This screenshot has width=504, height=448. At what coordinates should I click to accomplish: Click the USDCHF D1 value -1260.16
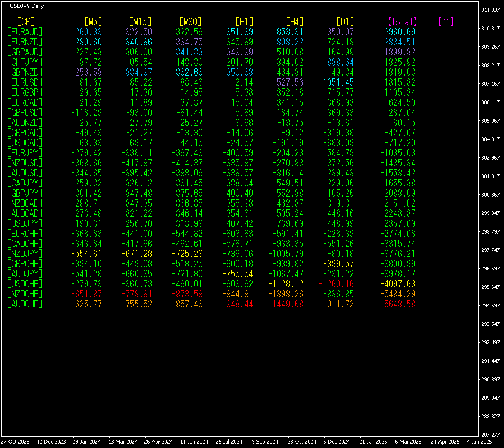336,284
